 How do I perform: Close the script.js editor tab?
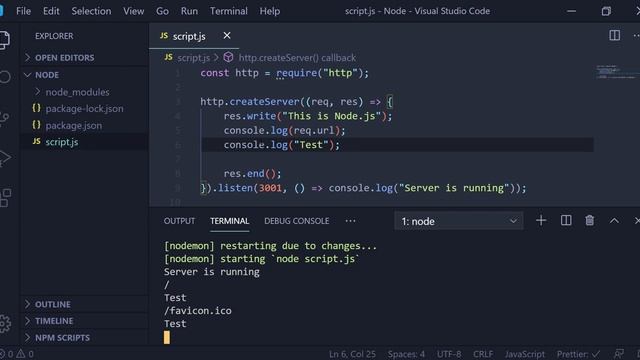click(x=227, y=36)
